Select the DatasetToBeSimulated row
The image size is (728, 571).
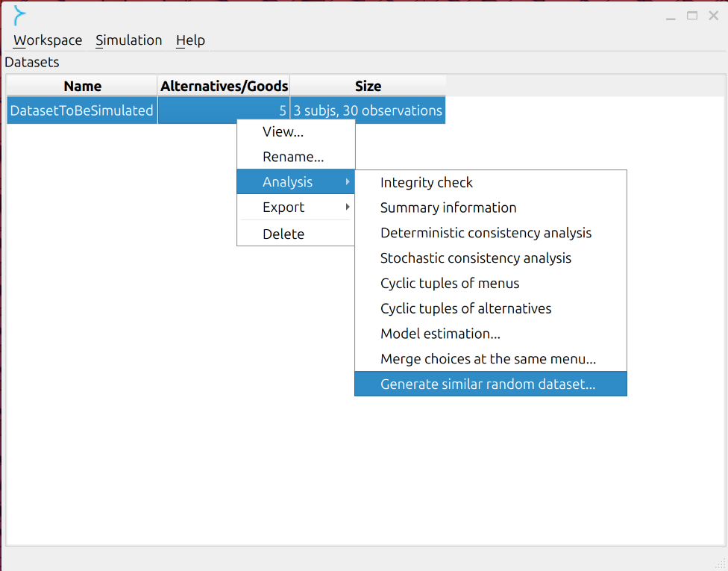point(226,110)
